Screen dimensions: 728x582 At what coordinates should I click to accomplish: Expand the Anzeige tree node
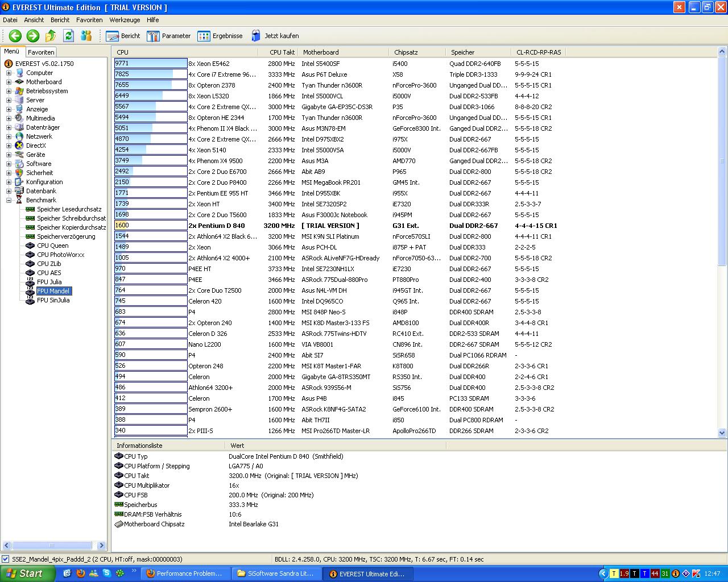click(x=9, y=109)
